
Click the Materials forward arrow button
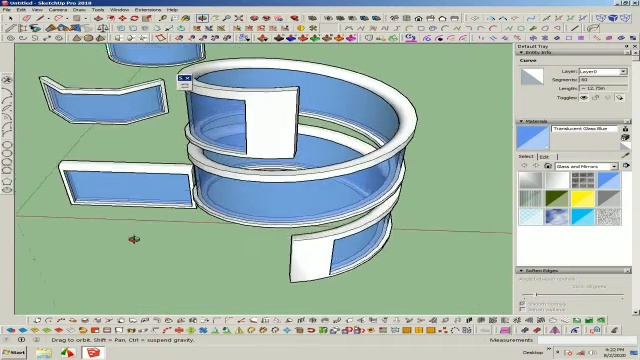536,166
